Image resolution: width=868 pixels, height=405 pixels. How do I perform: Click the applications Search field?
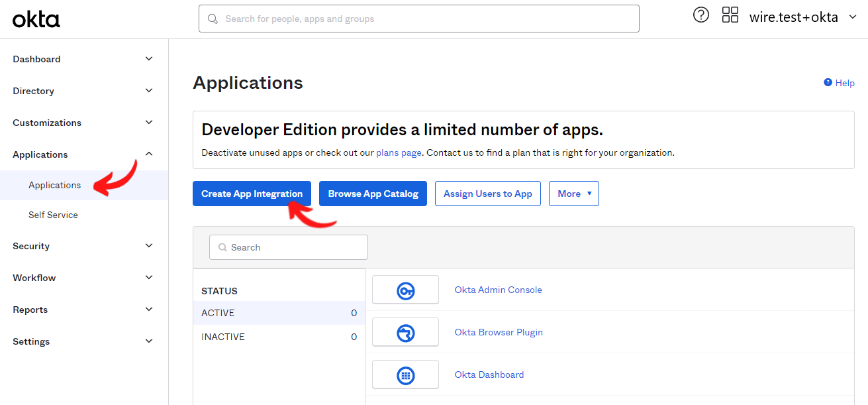[289, 247]
